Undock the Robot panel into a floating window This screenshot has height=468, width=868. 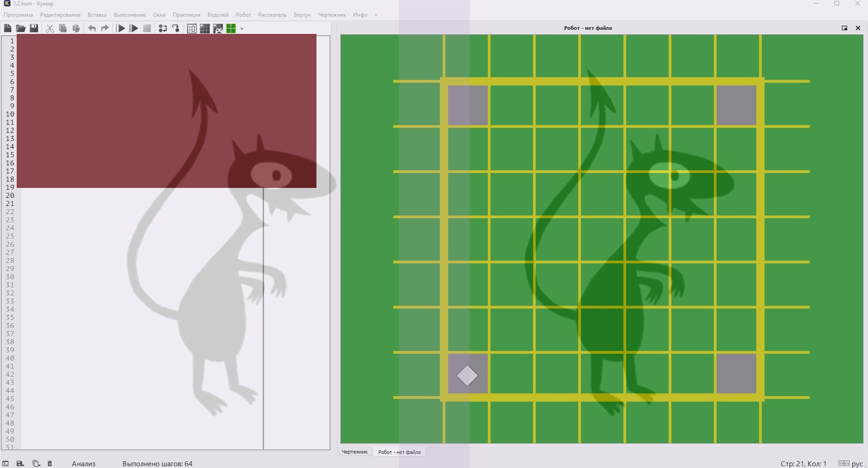[844, 28]
